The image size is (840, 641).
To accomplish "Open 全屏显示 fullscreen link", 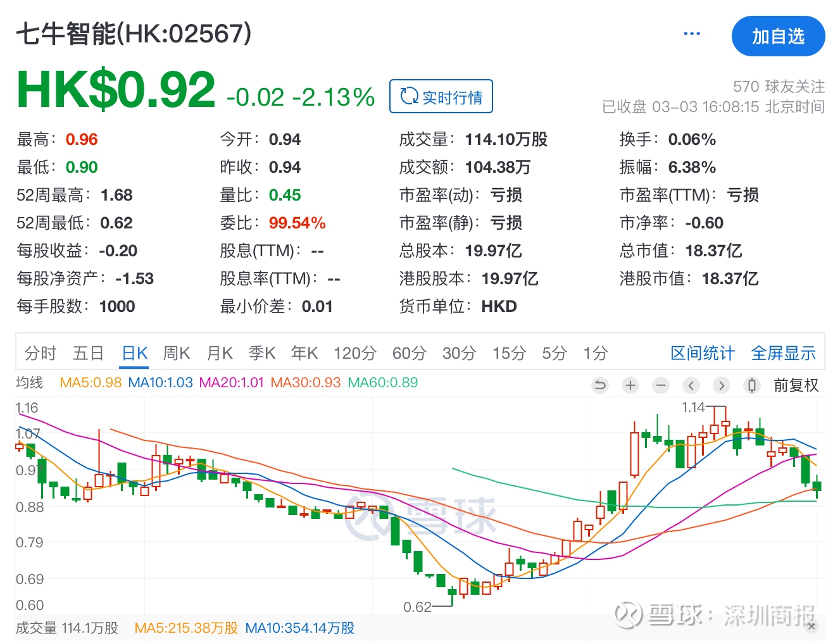I will coord(783,353).
